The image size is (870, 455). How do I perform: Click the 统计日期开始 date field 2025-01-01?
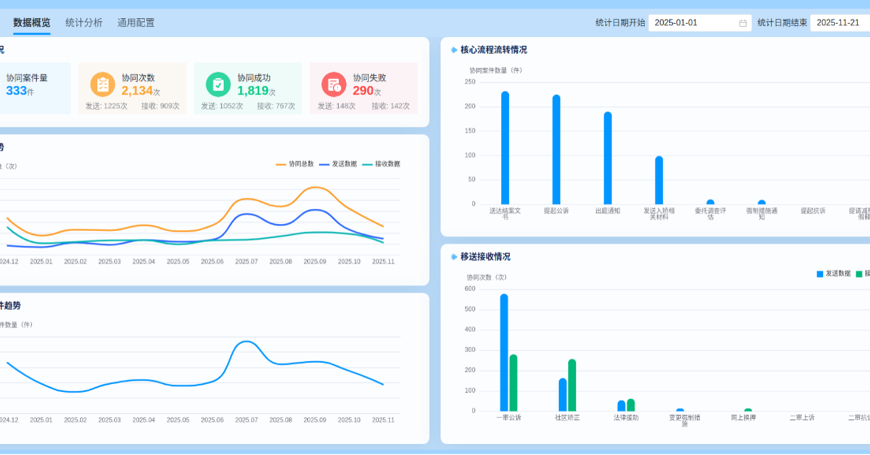coord(700,23)
